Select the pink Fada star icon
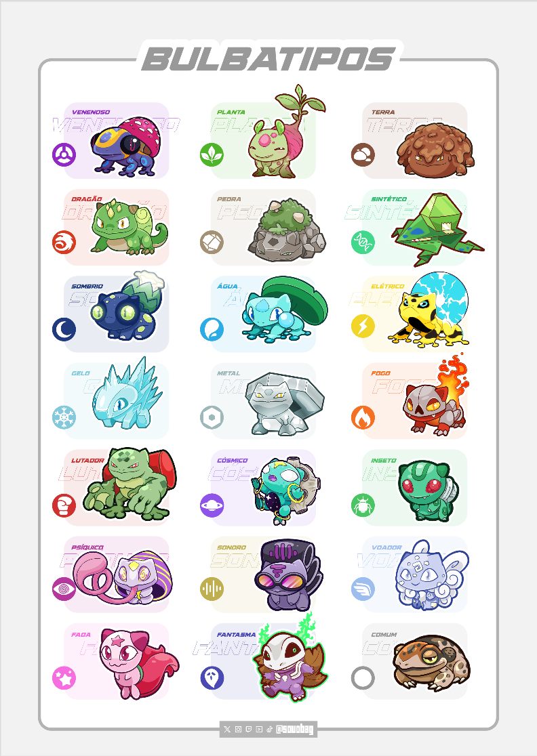Image resolution: width=537 pixels, height=756 pixels. click(64, 678)
